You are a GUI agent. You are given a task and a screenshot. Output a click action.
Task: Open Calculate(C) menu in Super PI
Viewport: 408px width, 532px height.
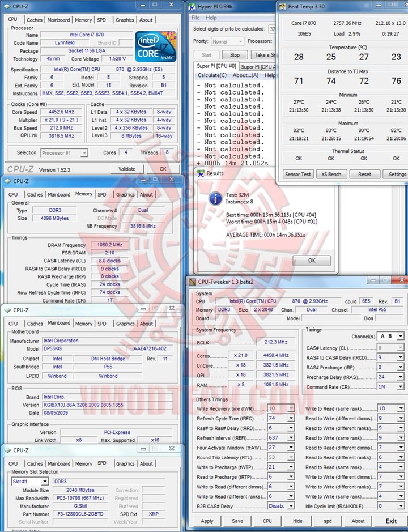[212, 75]
